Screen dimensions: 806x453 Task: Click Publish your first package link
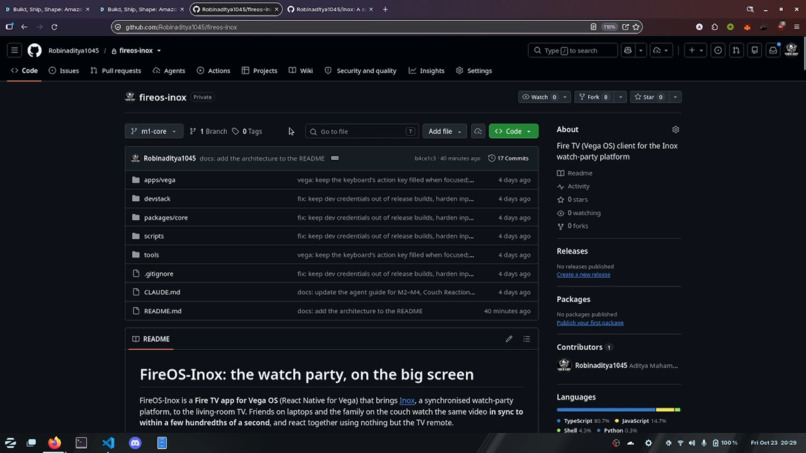click(590, 323)
